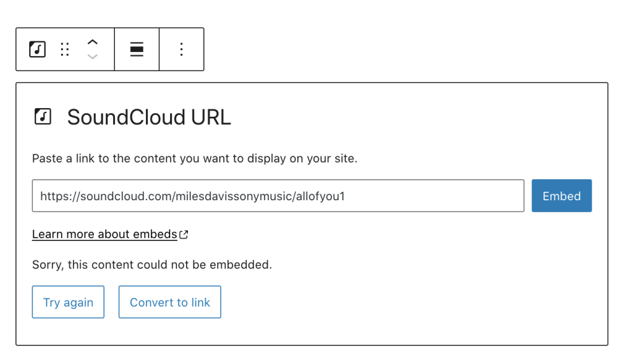Grab the block drag handle dots
633x364 pixels.
[x=65, y=49]
